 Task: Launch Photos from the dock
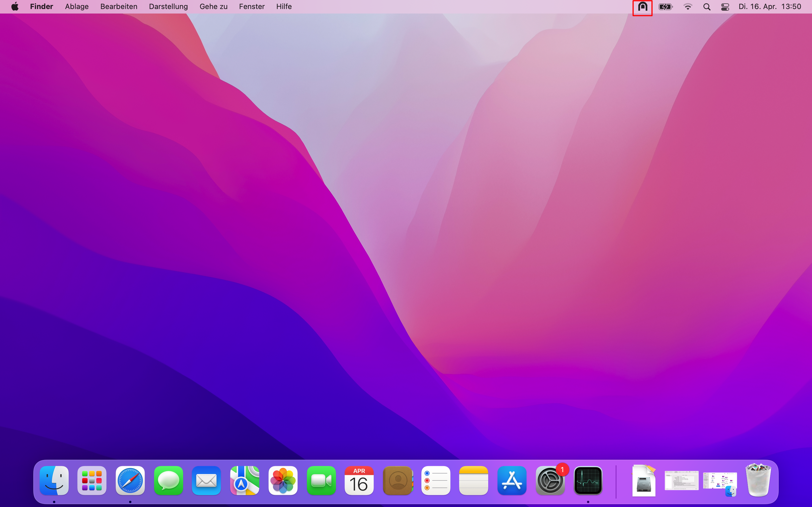283,481
